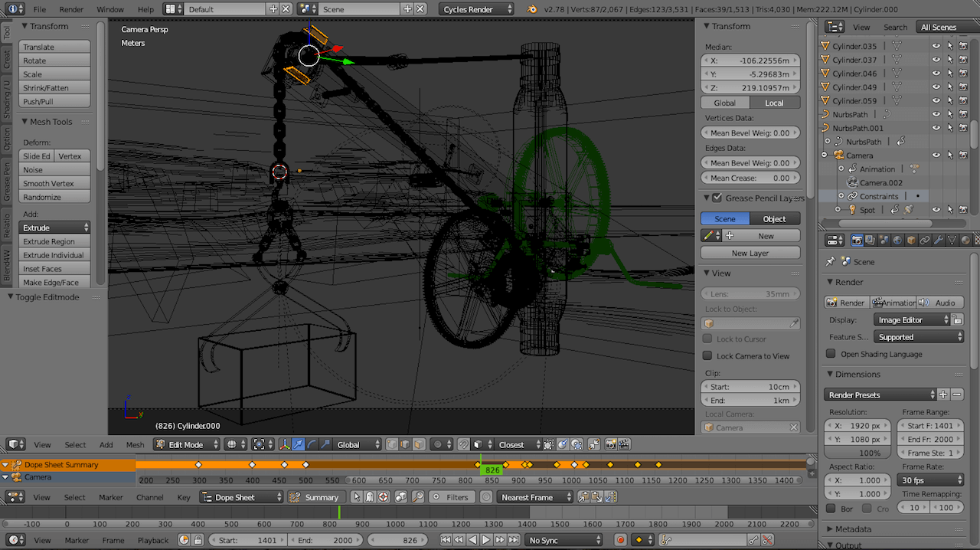Click the play animation button

[486, 540]
